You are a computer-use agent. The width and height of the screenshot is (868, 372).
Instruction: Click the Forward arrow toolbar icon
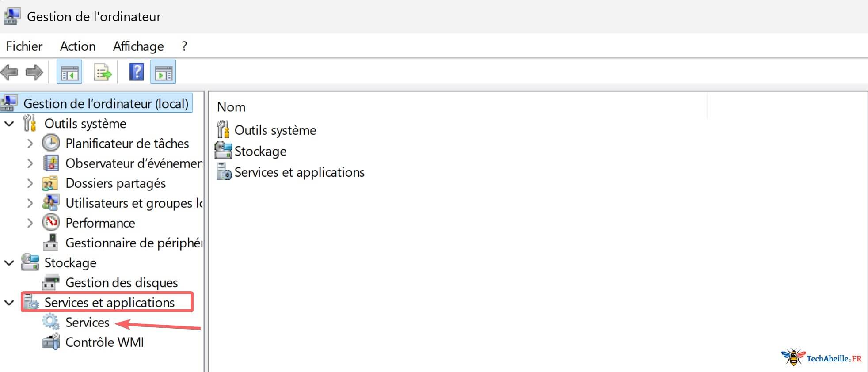pyautogui.click(x=34, y=72)
